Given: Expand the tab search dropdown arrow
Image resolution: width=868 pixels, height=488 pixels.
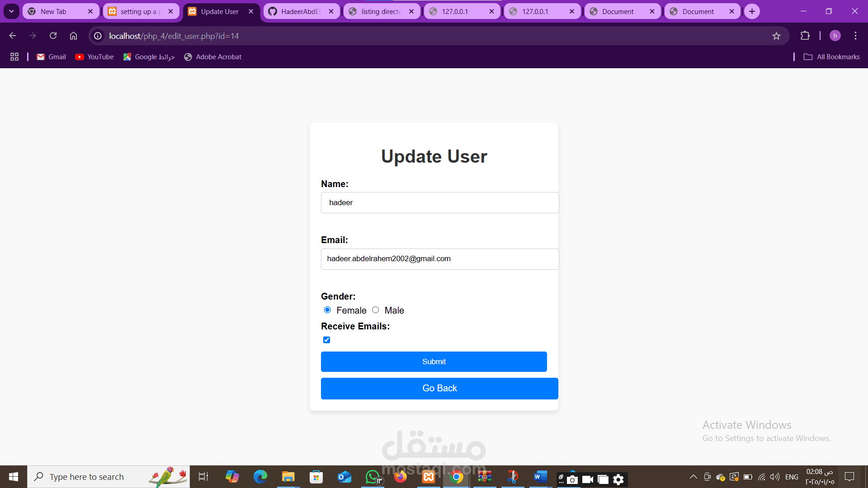Looking at the screenshot, I should coord(11,11).
